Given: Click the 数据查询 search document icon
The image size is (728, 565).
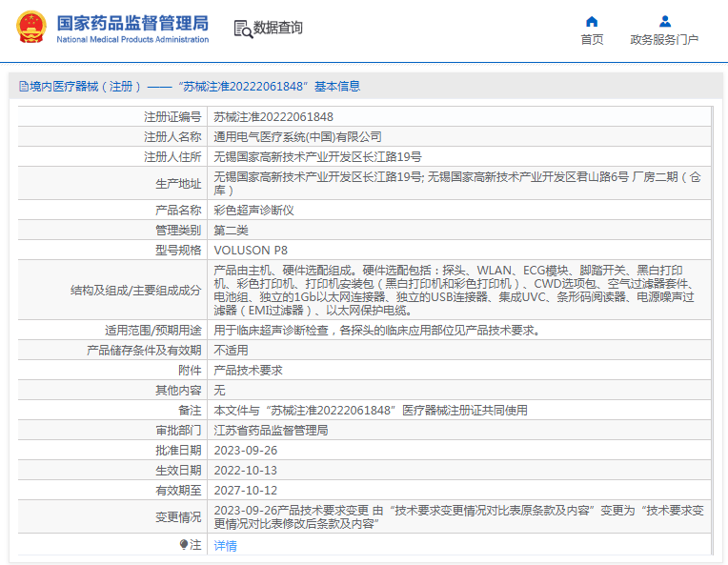Looking at the screenshot, I should [x=243, y=29].
